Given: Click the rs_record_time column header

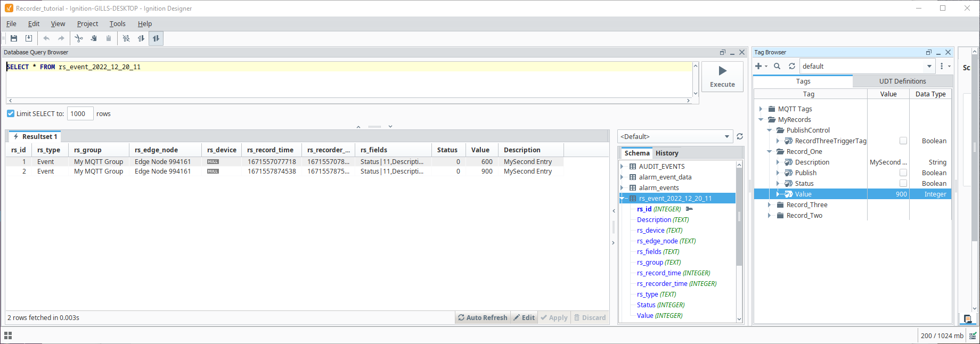Looking at the screenshot, I should click(271, 150).
